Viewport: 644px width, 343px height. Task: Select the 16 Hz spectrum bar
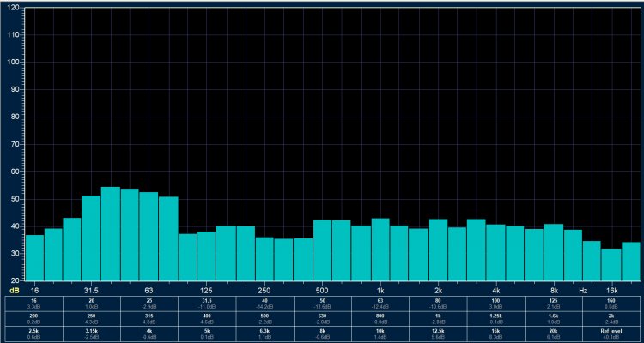[34, 257]
